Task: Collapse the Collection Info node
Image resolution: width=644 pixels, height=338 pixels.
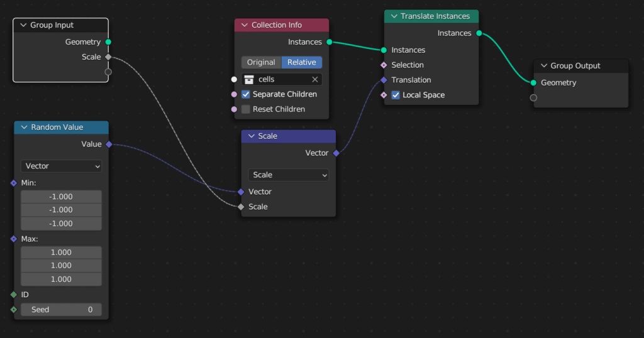Action: (244, 25)
